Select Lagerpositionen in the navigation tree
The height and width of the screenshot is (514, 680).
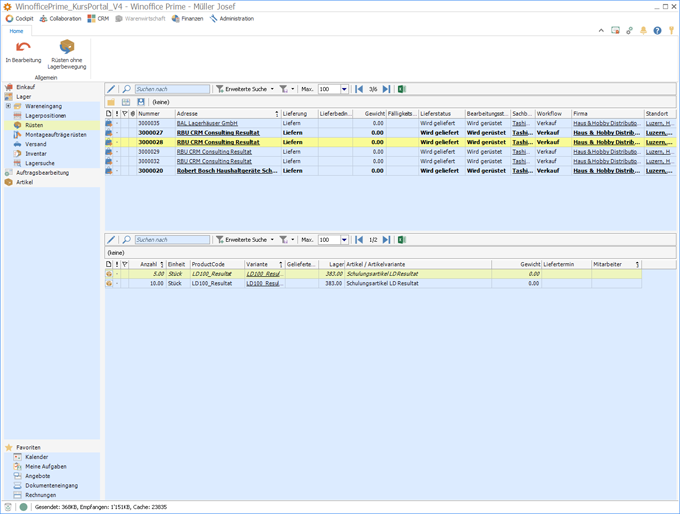(x=46, y=116)
